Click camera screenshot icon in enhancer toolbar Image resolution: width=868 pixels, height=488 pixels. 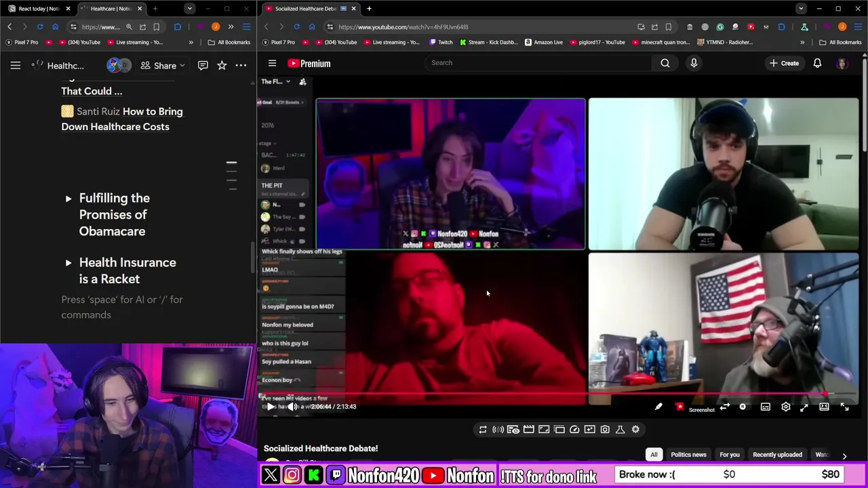[x=605, y=429]
